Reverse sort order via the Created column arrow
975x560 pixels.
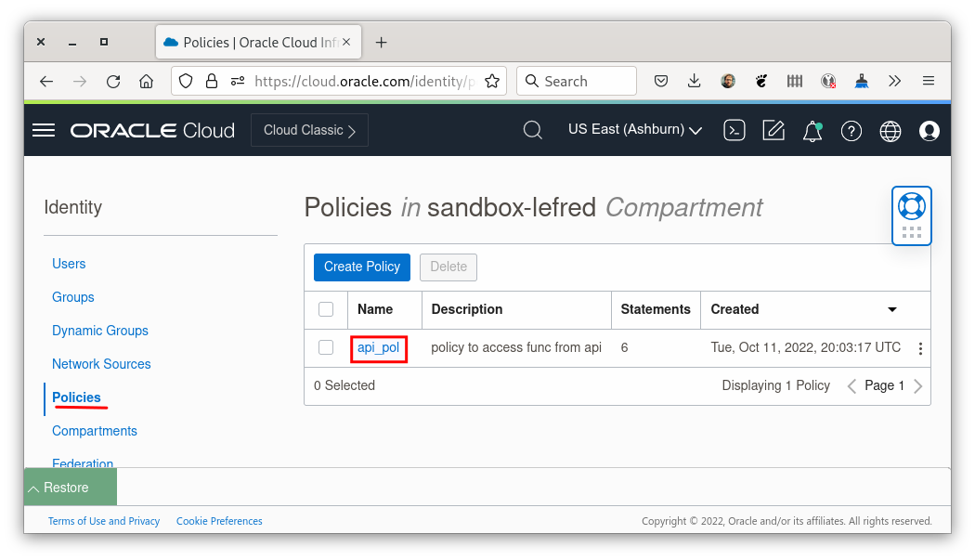[891, 309]
